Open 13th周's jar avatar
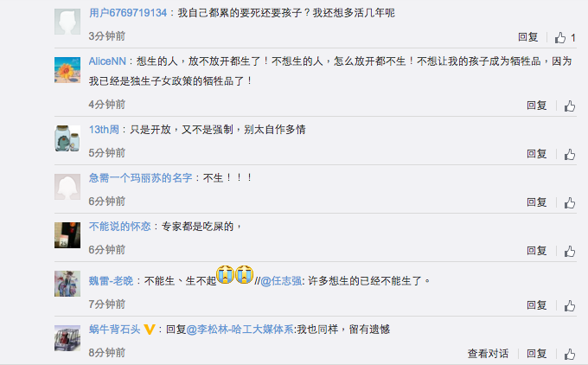The image size is (588, 365). pyautogui.click(x=67, y=138)
